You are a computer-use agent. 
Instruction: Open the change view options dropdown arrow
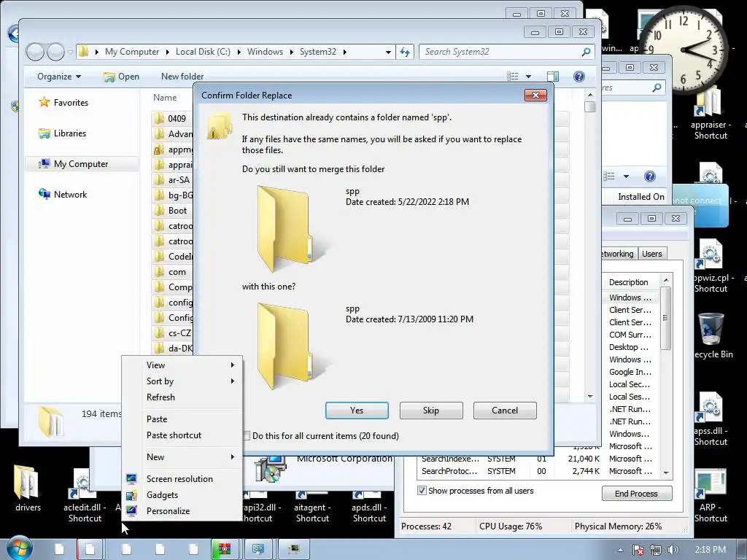tap(528, 77)
